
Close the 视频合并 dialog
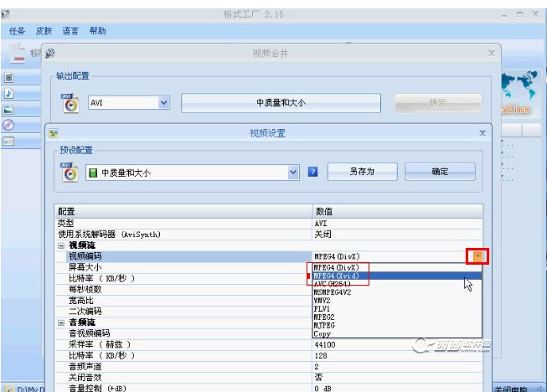(x=491, y=53)
